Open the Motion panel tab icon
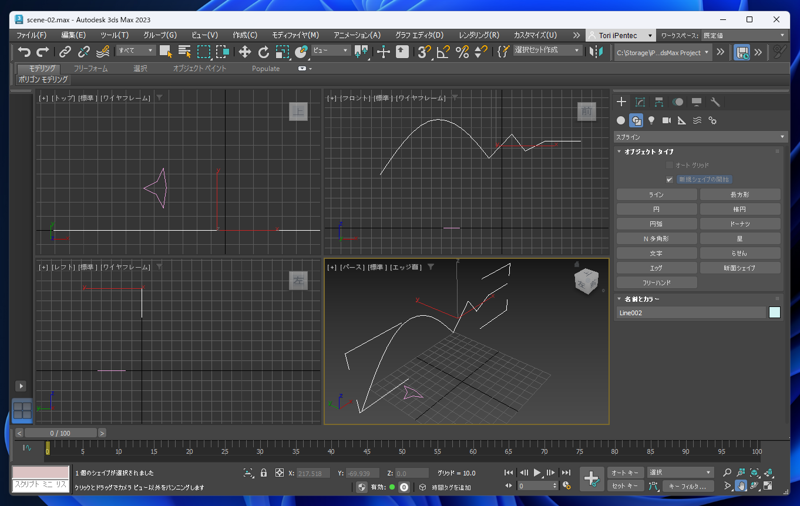 [678, 102]
